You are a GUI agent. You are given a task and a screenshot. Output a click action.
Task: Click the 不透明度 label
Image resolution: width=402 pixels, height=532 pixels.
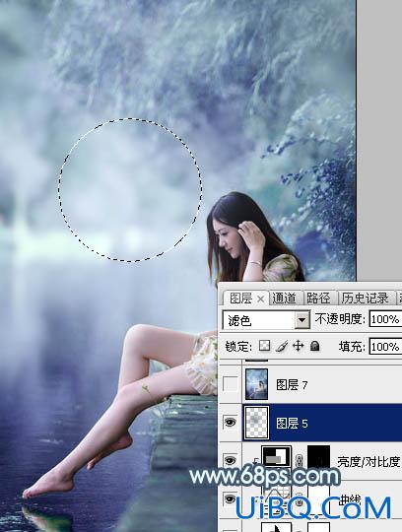(340, 319)
